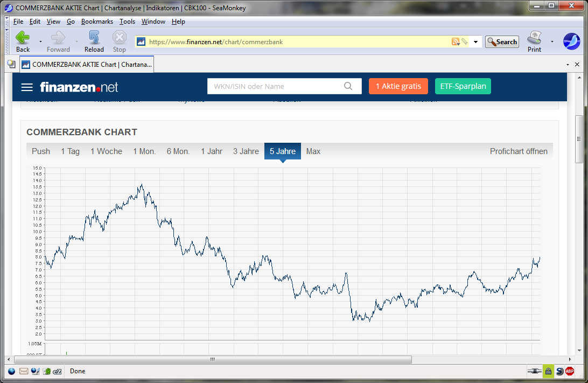588x383 pixels.
Task: Open the Window menu
Action: [x=153, y=22]
